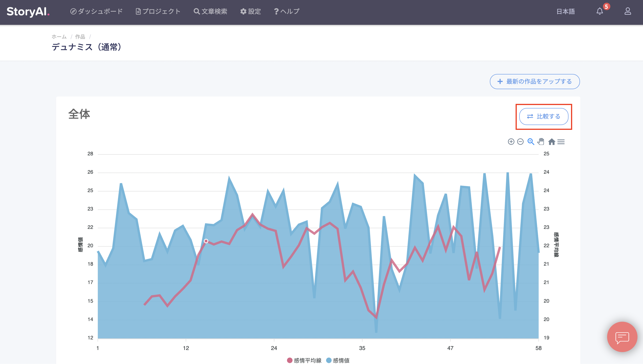Open the chat support bubble

click(622, 337)
